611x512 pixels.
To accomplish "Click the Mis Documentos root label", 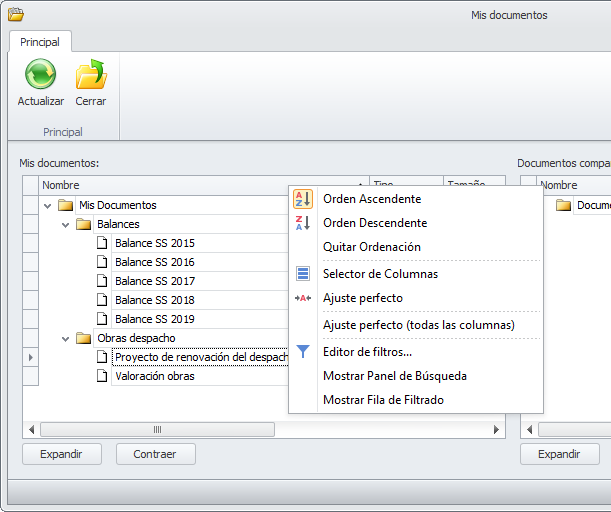I will pos(118,205).
